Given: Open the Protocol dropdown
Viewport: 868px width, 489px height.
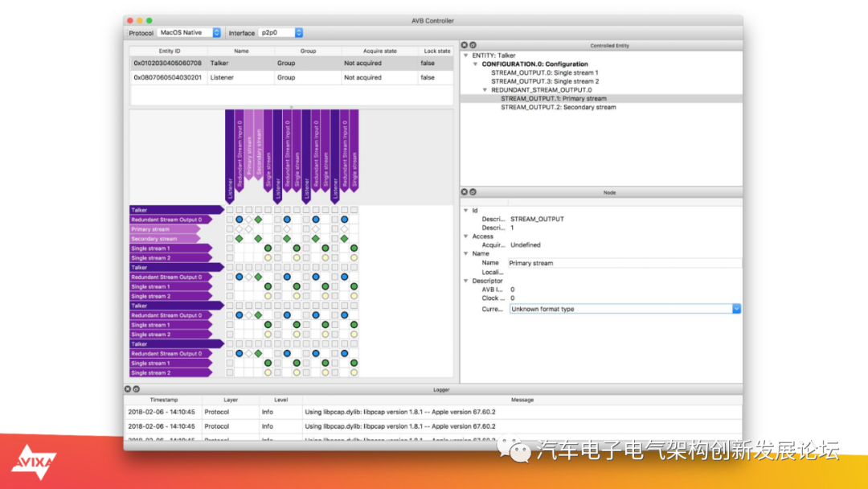Looking at the screenshot, I should tap(189, 33).
